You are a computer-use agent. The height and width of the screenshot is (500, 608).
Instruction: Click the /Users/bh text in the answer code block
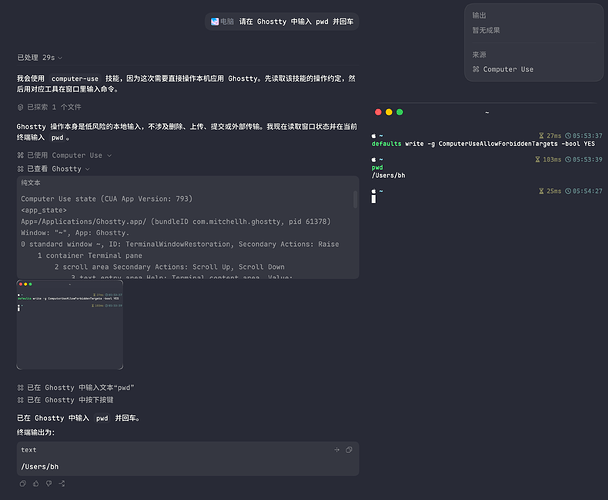40,467
